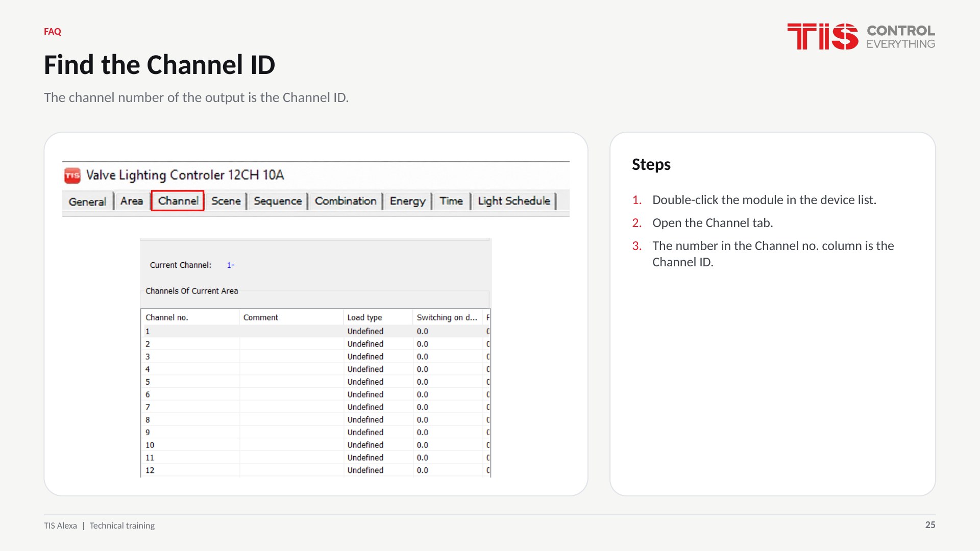Select channel row 8
980x551 pixels.
(315, 420)
